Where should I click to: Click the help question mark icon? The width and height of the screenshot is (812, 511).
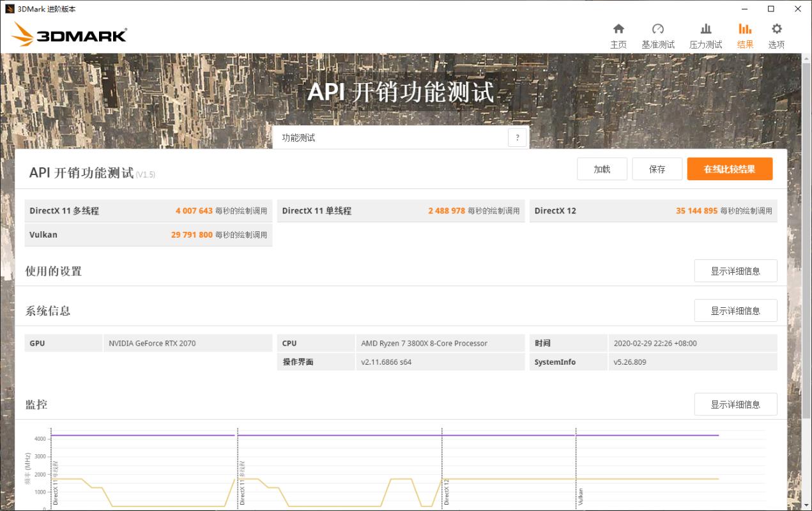click(517, 137)
